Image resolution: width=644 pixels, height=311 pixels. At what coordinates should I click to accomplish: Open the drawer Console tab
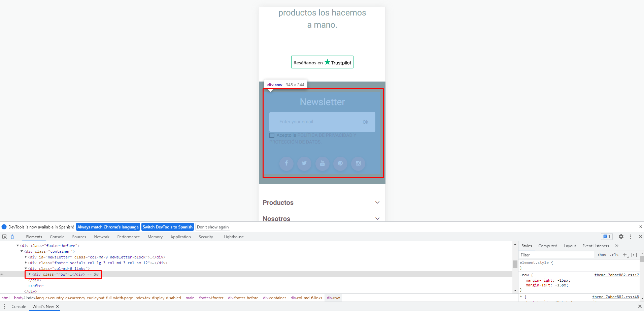pyautogui.click(x=19, y=307)
